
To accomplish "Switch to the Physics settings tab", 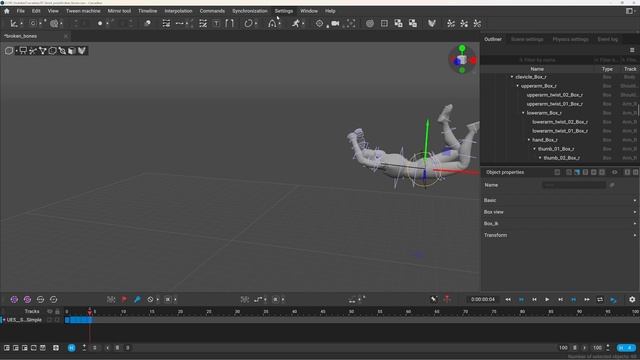I will 570,39.
